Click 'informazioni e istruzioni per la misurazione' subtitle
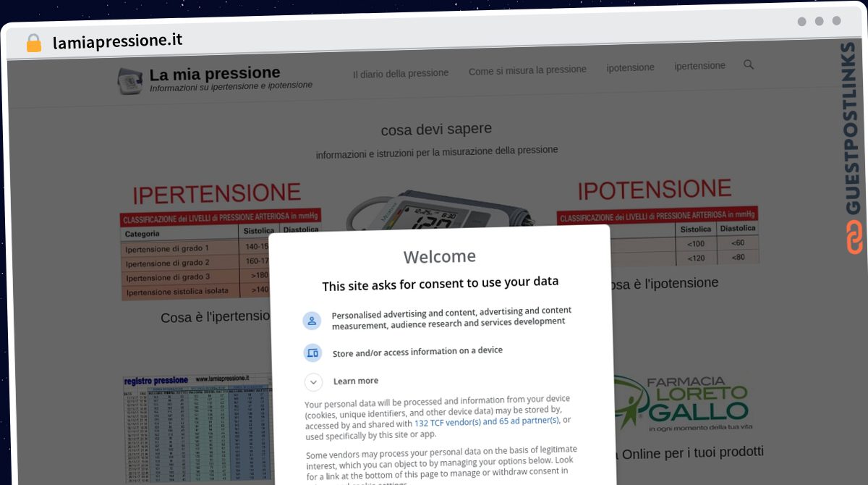This screenshot has width=868, height=485. pos(437,152)
